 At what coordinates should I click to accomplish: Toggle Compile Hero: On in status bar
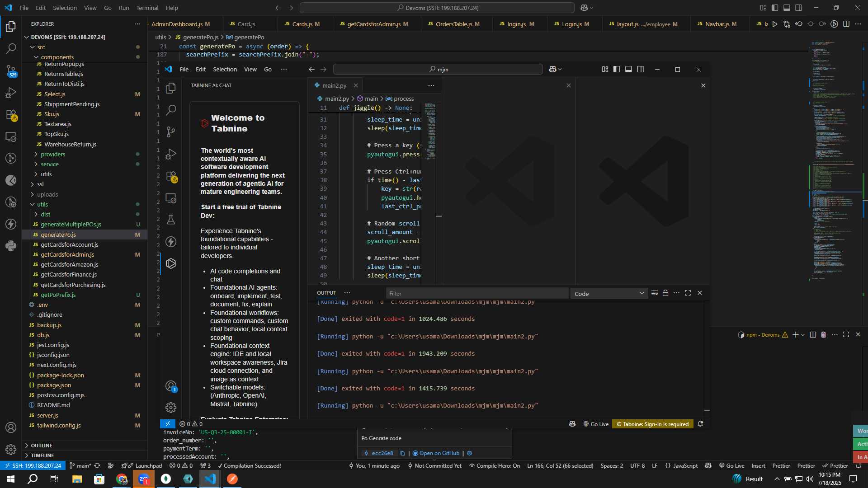point(495,466)
